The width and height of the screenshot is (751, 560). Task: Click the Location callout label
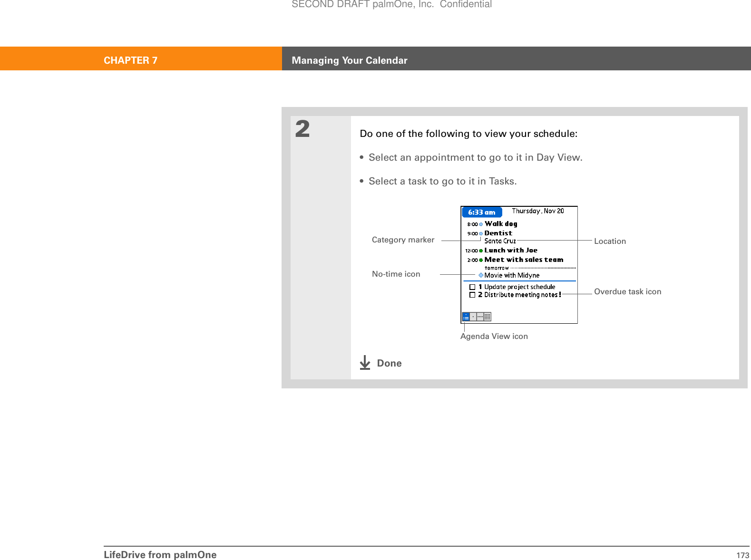click(x=610, y=241)
